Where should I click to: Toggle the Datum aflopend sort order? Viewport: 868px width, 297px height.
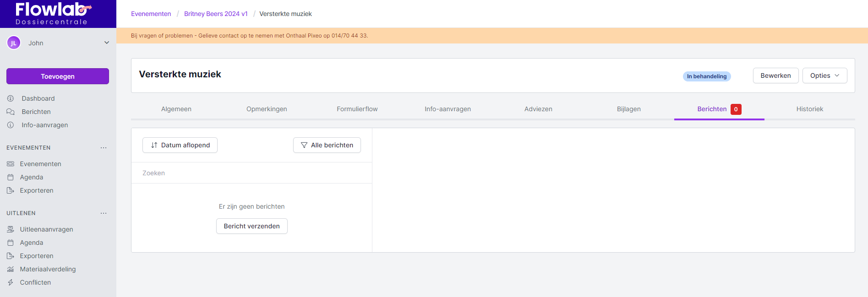(180, 145)
